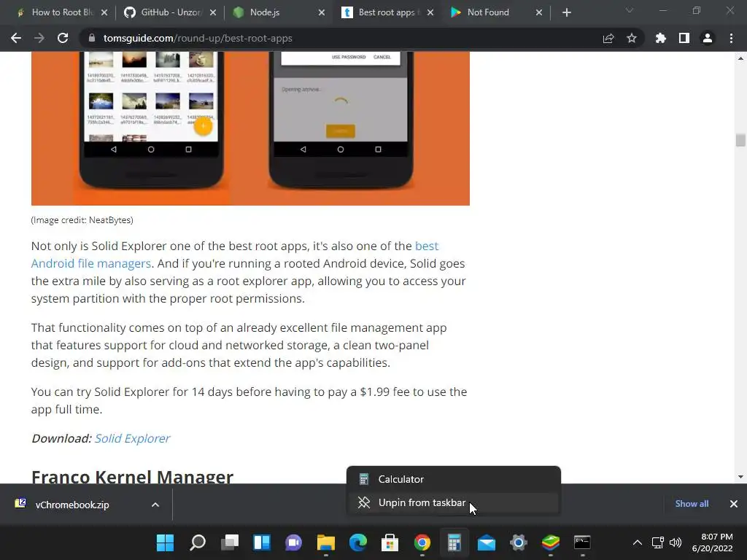This screenshot has width=747, height=560.
Task: Close the Node.js tab
Action: [322, 12]
